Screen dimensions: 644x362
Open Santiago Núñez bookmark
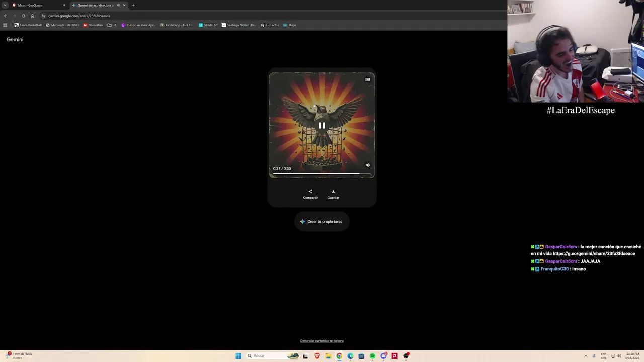pyautogui.click(x=239, y=25)
